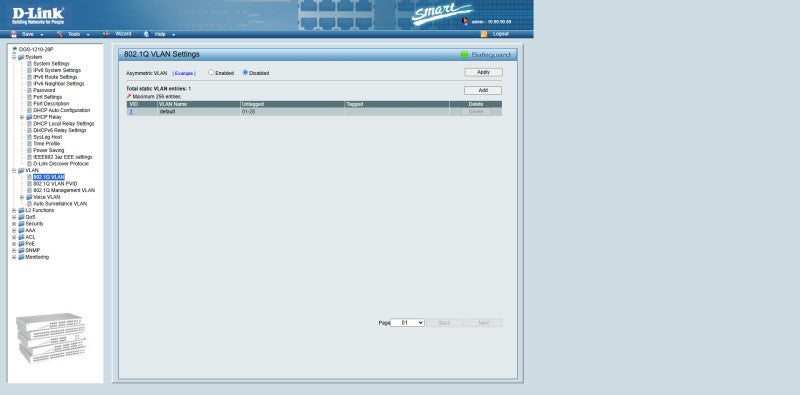Open the Page number dropdown
This screenshot has width=800, height=395.
[x=407, y=323]
